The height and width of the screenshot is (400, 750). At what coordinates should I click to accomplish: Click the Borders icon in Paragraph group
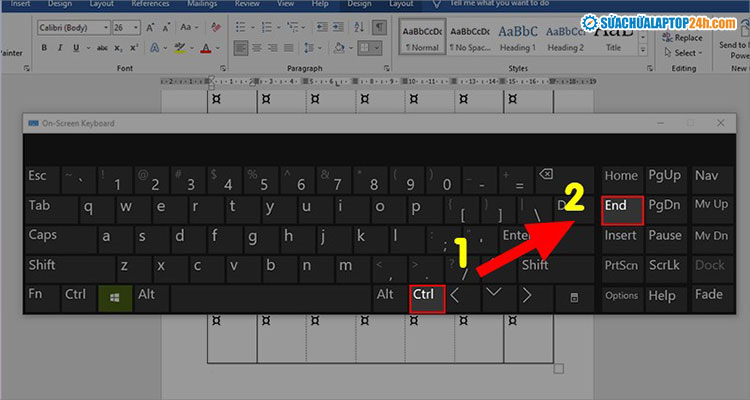click(365, 48)
